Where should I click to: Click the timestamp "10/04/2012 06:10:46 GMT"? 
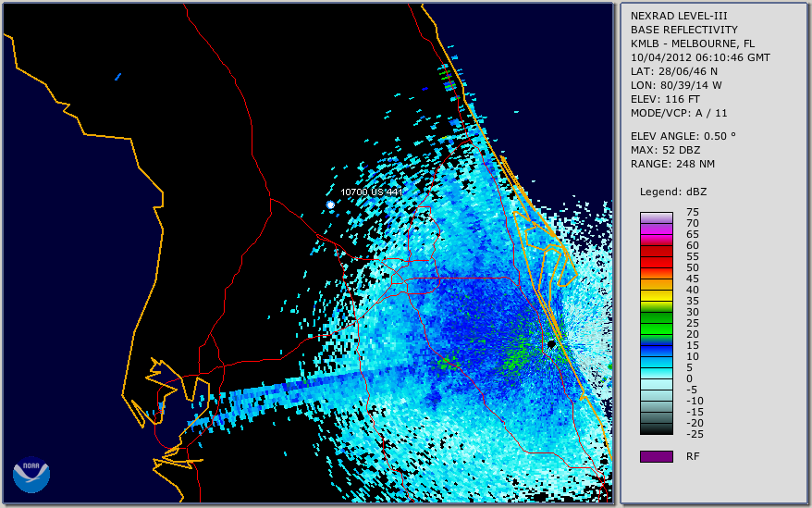tap(700, 57)
